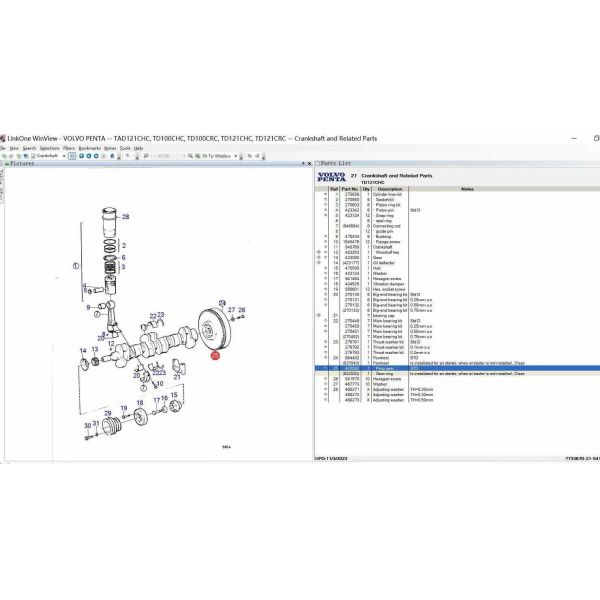
Task: Sort by the Notes column header
Action: 468,189
